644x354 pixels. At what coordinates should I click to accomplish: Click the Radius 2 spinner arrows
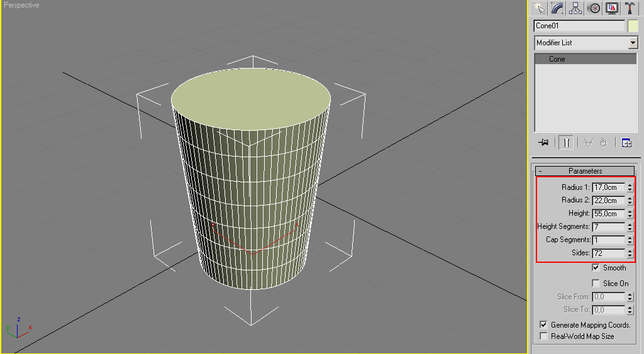630,201
